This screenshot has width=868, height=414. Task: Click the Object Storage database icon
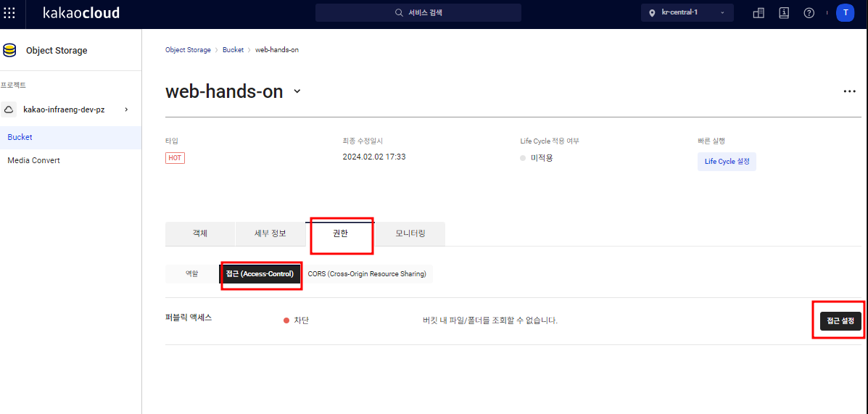click(x=9, y=50)
